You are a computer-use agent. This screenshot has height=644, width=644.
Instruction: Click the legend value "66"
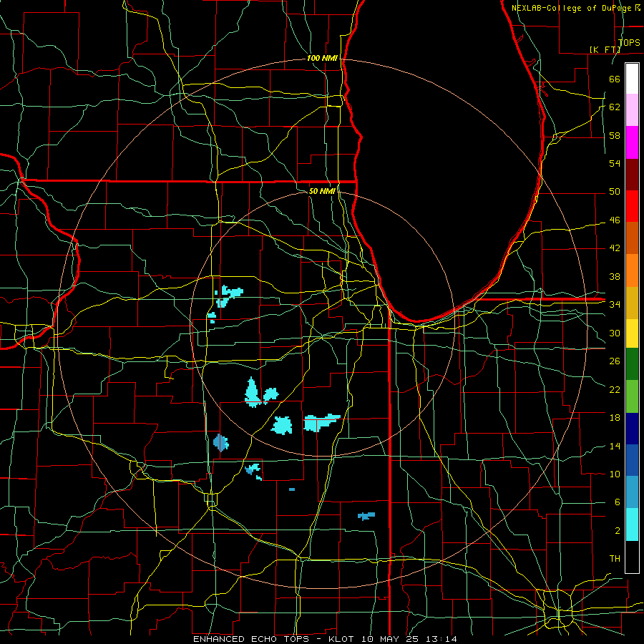point(615,79)
